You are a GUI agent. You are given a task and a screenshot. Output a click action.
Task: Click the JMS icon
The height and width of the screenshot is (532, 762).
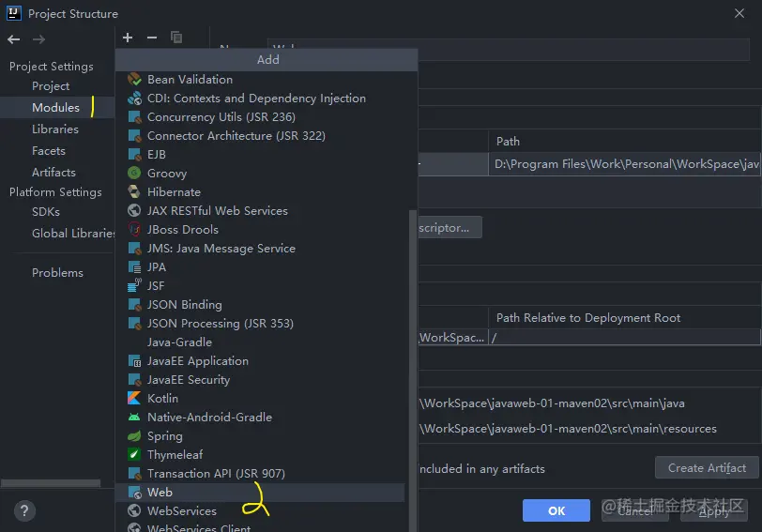134,249
